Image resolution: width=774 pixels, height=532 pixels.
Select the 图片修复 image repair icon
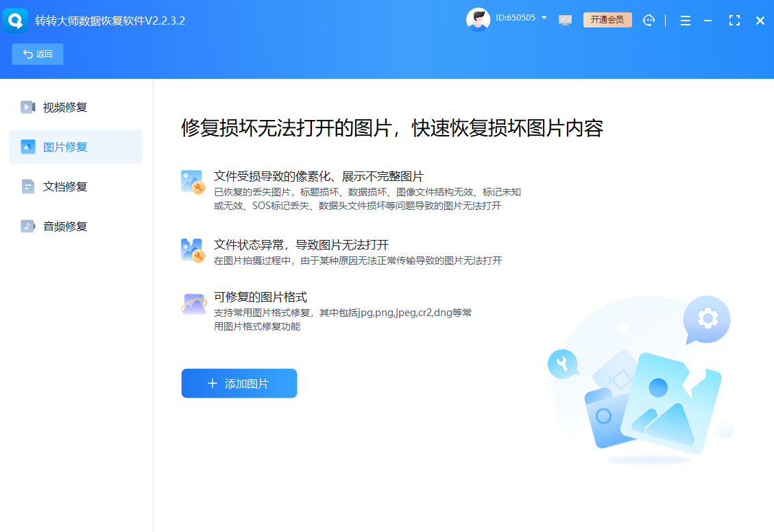pos(27,147)
